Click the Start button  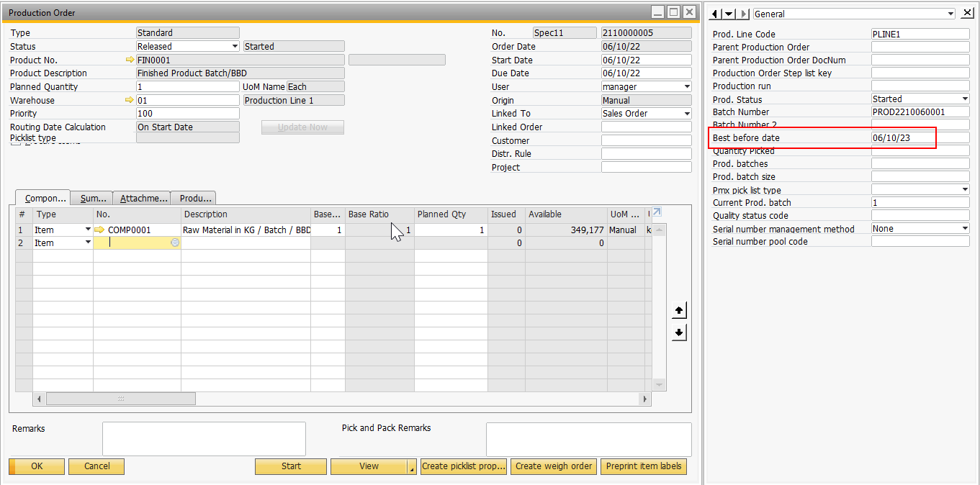coord(291,466)
